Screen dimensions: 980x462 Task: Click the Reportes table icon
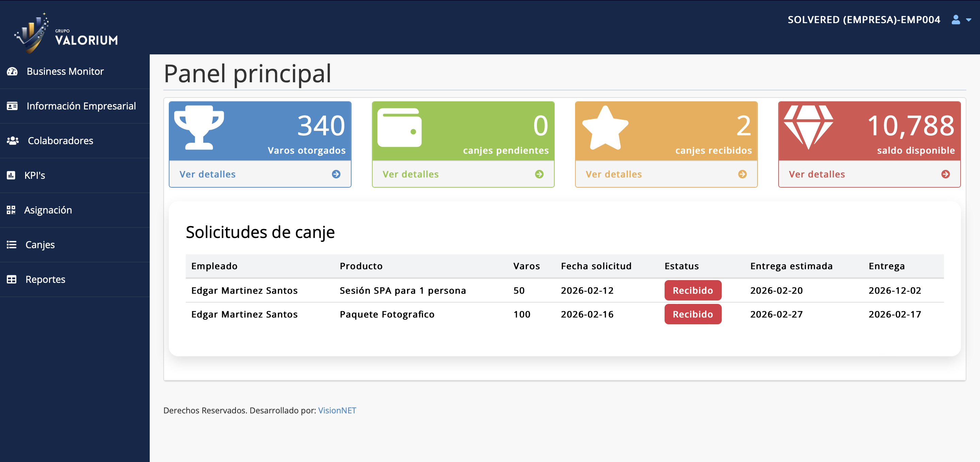(x=12, y=279)
